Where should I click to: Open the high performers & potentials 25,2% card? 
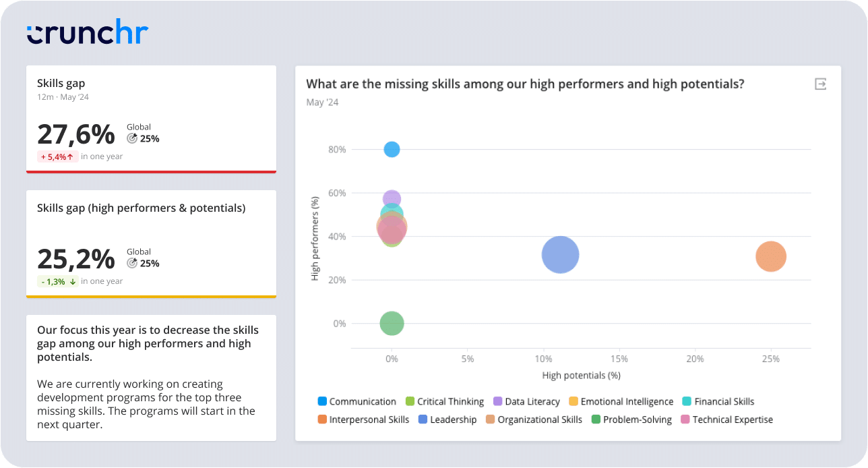click(x=151, y=243)
